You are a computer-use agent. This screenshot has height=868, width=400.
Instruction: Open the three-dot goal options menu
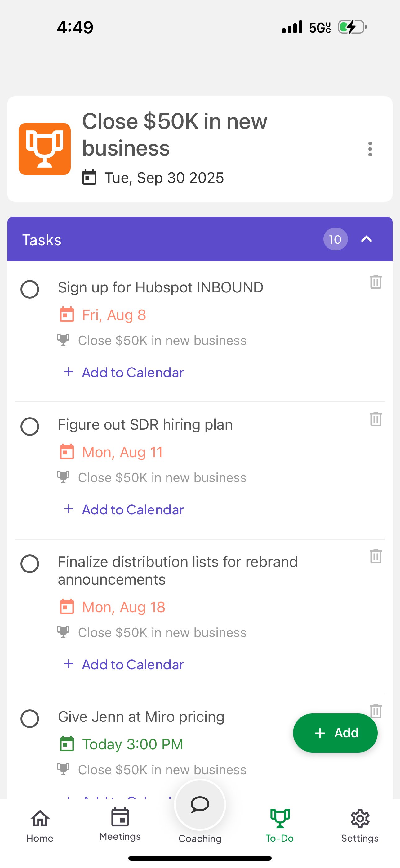point(370,149)
